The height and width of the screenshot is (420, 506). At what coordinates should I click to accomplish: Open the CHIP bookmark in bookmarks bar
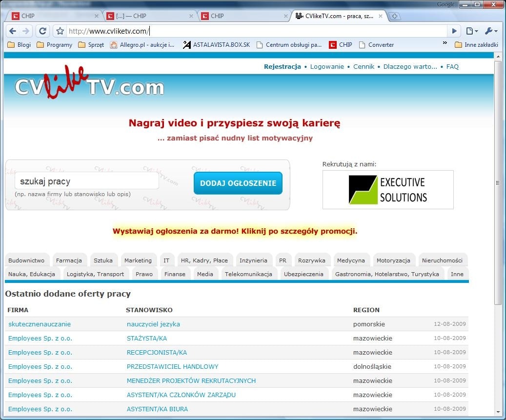pos(341,45)
